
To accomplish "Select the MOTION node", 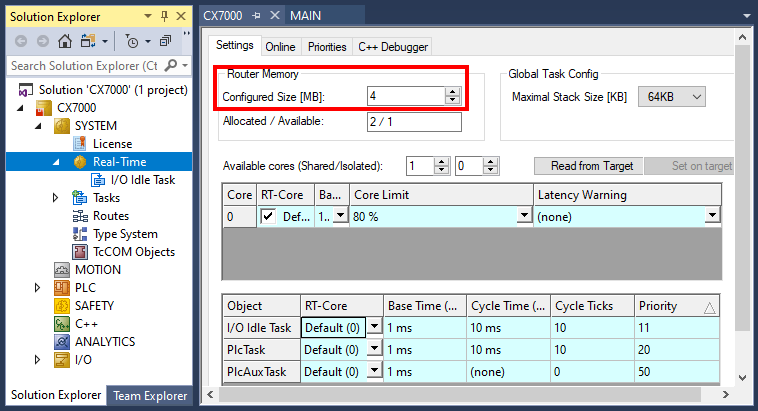I will [x=98, y=270].
